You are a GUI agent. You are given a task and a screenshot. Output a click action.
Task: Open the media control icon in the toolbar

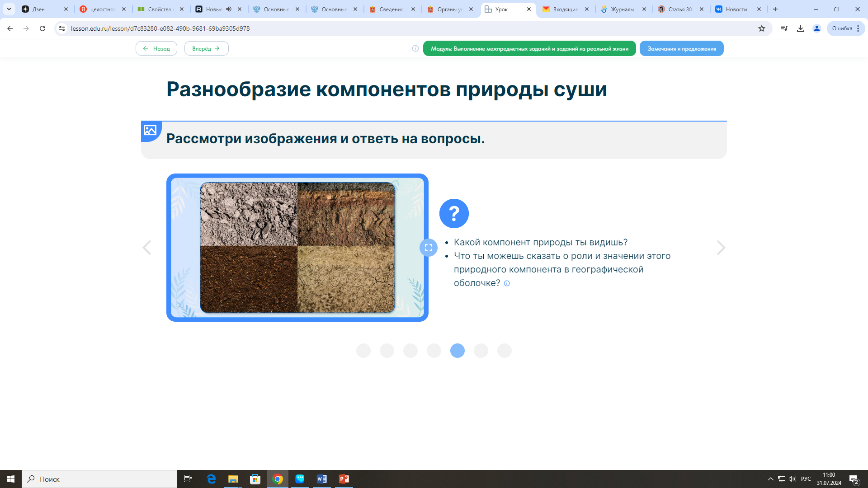(784, 28)
